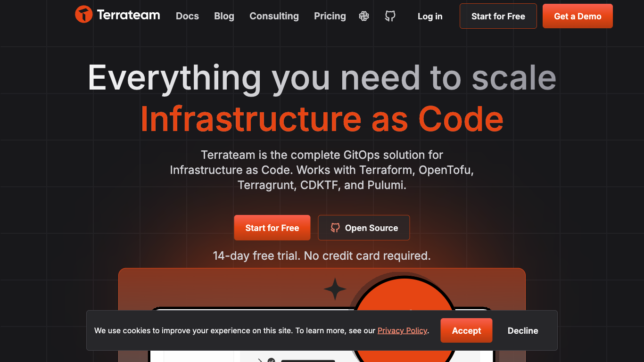Screen dimensions: 644x362
Task: Click Start for Free in header
Action: [498, 16]
